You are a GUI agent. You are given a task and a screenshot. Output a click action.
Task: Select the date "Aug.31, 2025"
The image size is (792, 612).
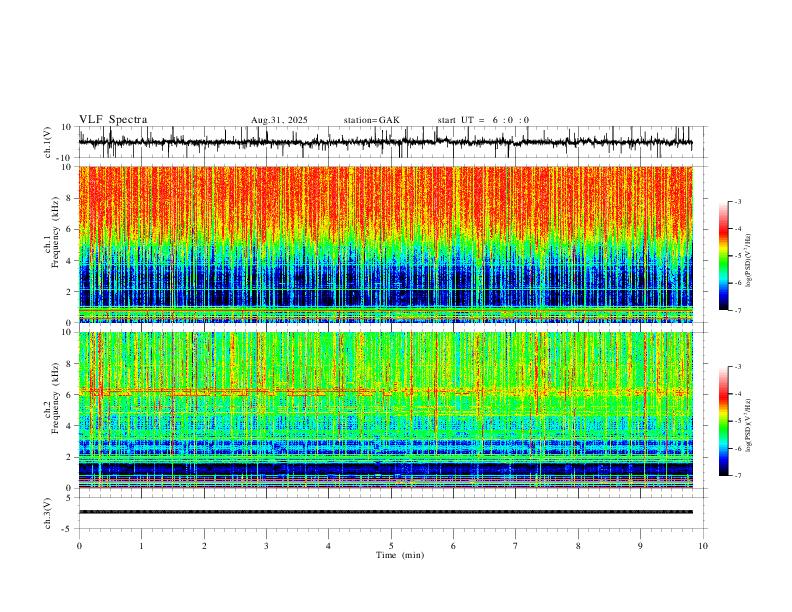coord(279,120)
